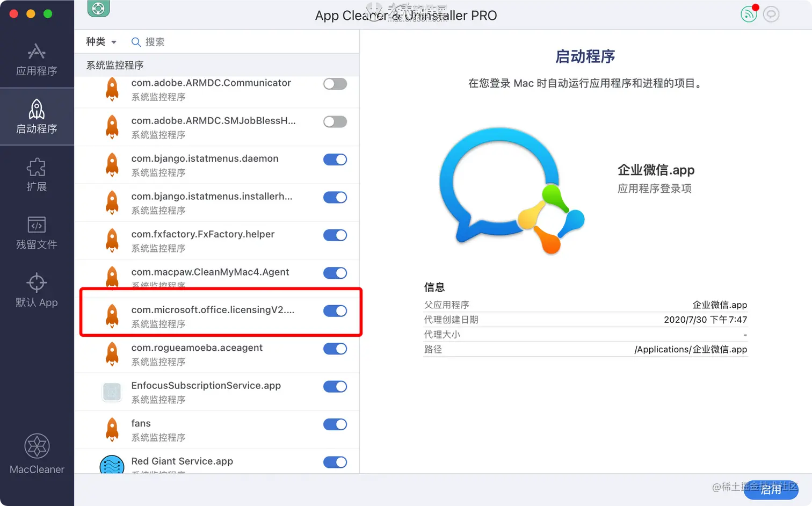
Task: Click rocket icon of com.bjango.istatmenus.daemon
Action: click(112, 164)
